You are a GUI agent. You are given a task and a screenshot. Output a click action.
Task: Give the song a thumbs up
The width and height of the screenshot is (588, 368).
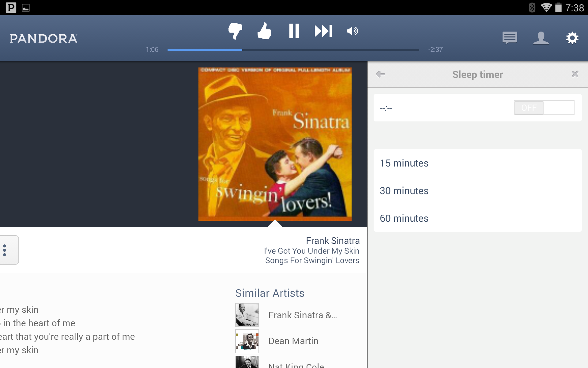click(265, 31)
